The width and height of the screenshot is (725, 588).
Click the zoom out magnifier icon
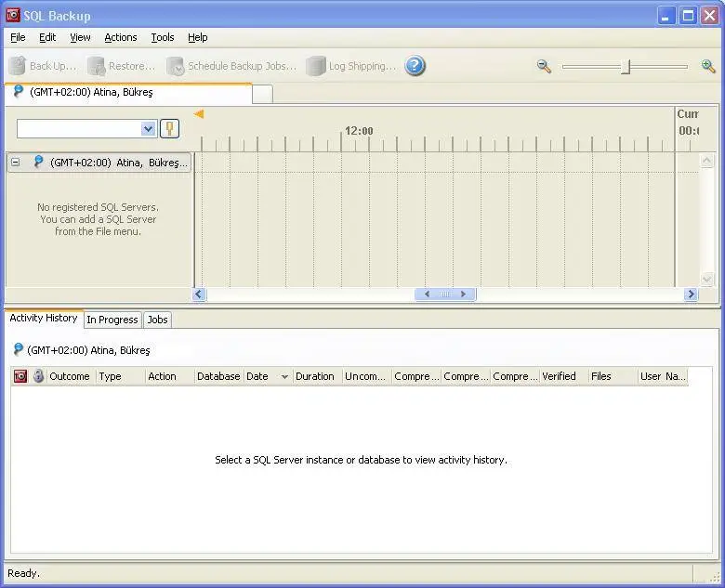click(544, 66)
